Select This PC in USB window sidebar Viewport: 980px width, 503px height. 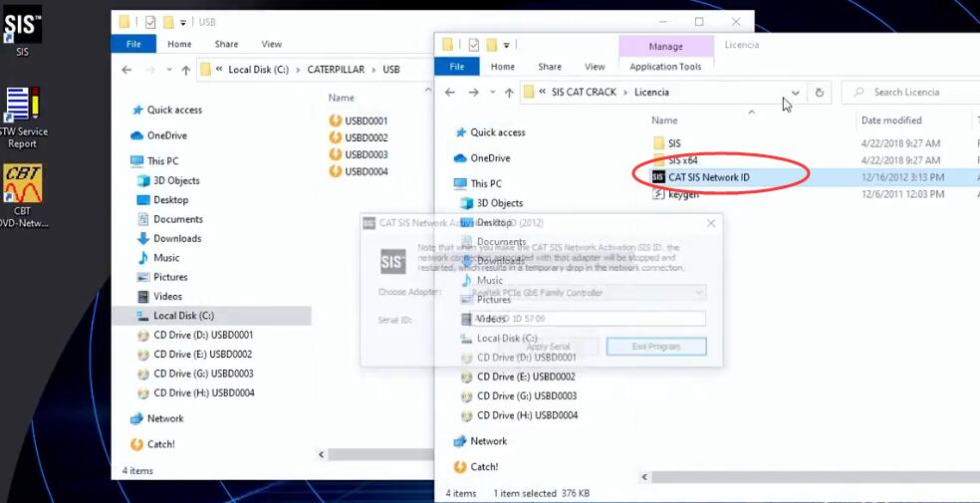pos(155,161)
